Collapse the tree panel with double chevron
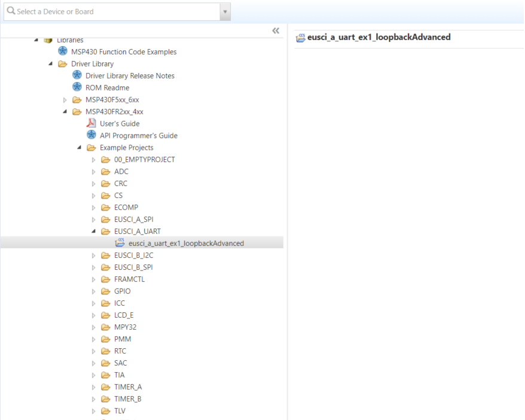 coord(276,31)
